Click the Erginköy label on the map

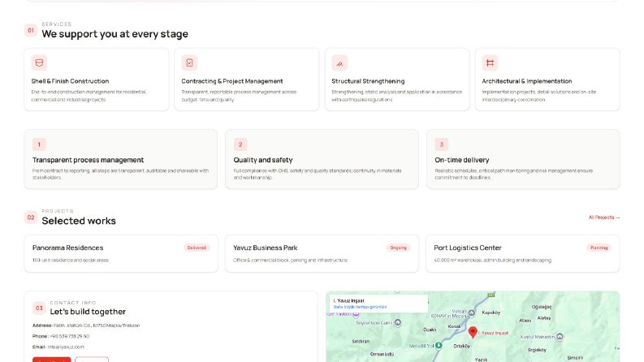pos(538,350)
